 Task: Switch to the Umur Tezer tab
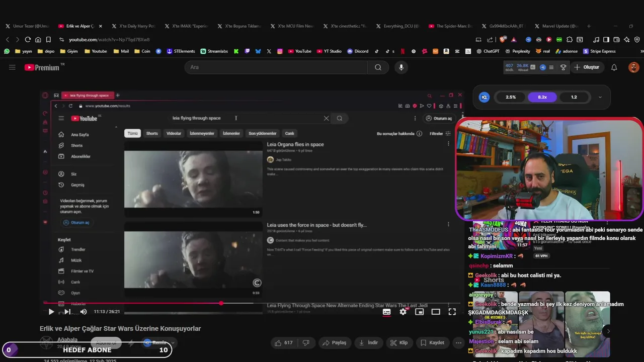[28, 26]
